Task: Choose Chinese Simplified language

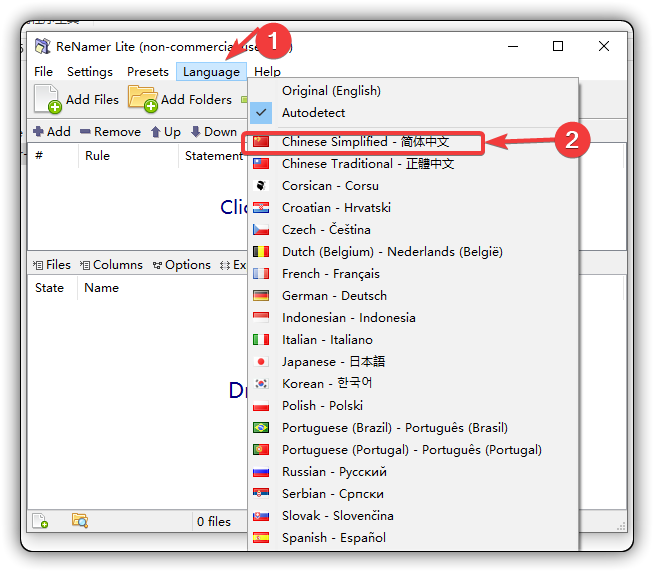Action: [x=413, y=142]
